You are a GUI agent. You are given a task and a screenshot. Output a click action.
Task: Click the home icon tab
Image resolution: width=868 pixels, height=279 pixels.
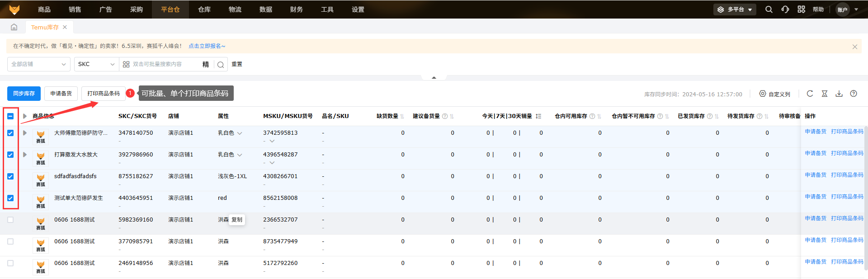pos(14,27)
